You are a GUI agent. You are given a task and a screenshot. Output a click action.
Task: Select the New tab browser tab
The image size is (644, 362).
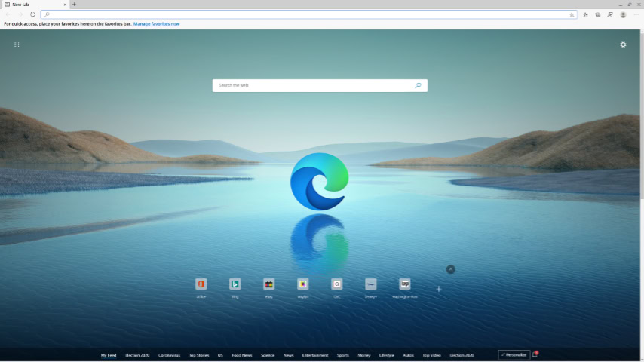[x=35, y=4]
